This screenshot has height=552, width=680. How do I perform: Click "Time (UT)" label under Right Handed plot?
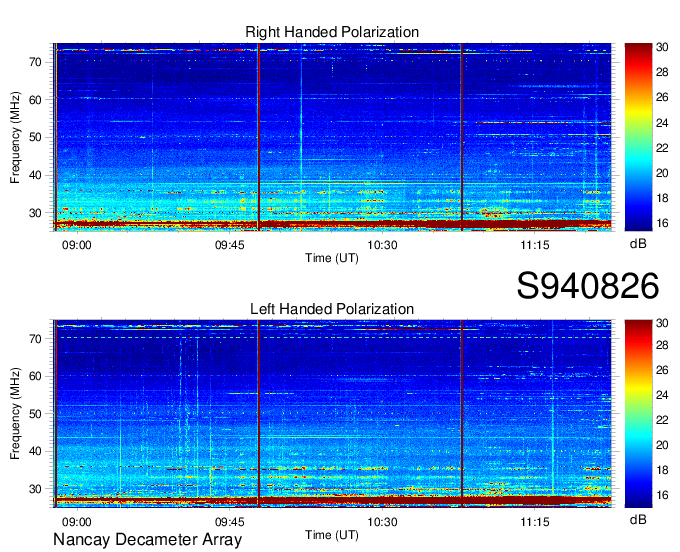(332, 258)
